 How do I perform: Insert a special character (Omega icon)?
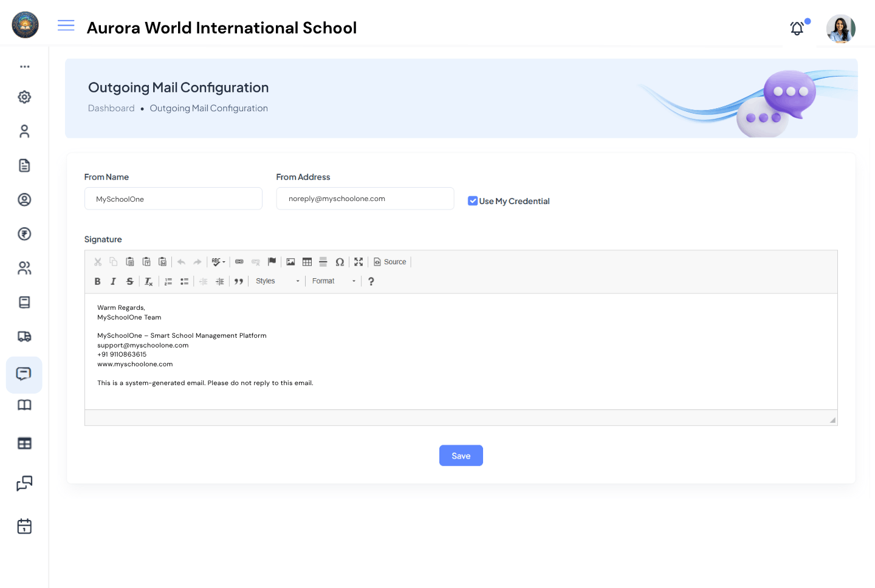click(x=340, y=261)
